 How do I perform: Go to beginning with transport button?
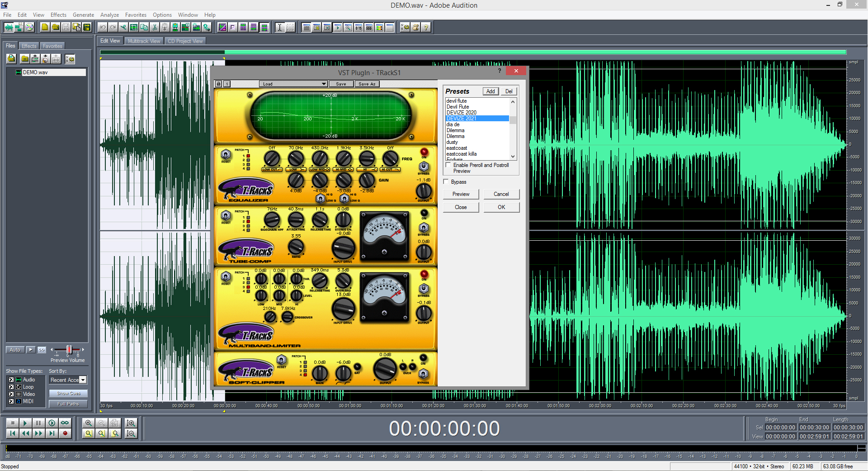12,433
